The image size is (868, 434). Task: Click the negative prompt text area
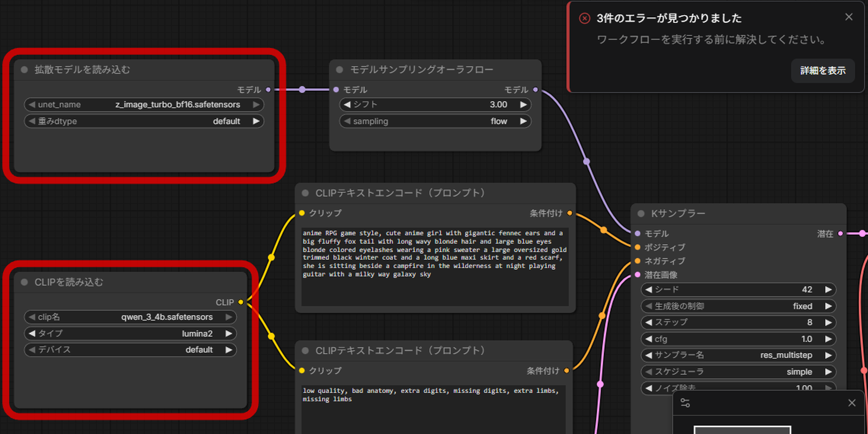(x=433, y=409)
